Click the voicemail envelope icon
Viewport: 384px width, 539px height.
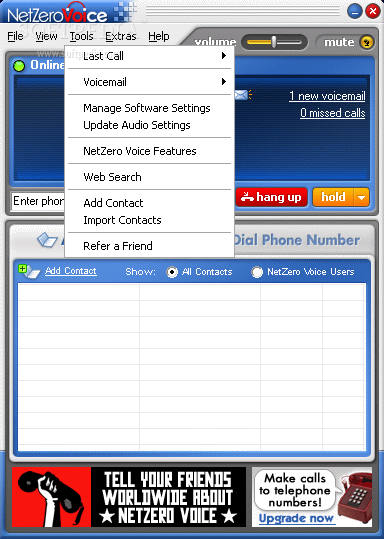pos(243,95)
